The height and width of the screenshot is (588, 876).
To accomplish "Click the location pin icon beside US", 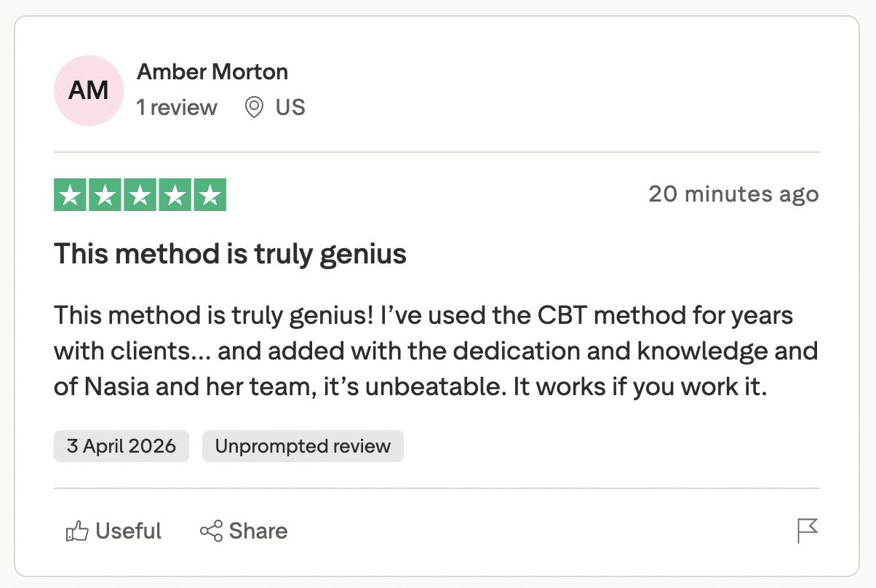I will pos(253,108).
